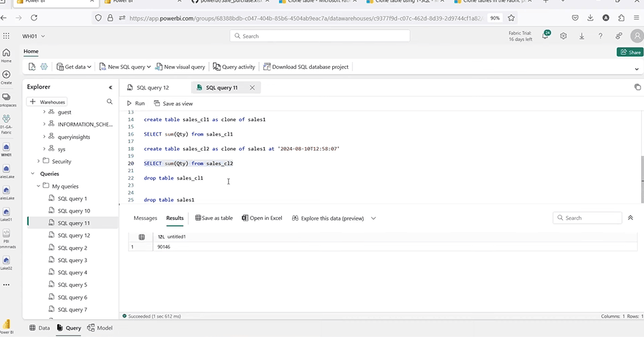Click Download SQL database project
The height and width of the screenshot is (337, 644).
pyautogui.click(x=306, y=67)
